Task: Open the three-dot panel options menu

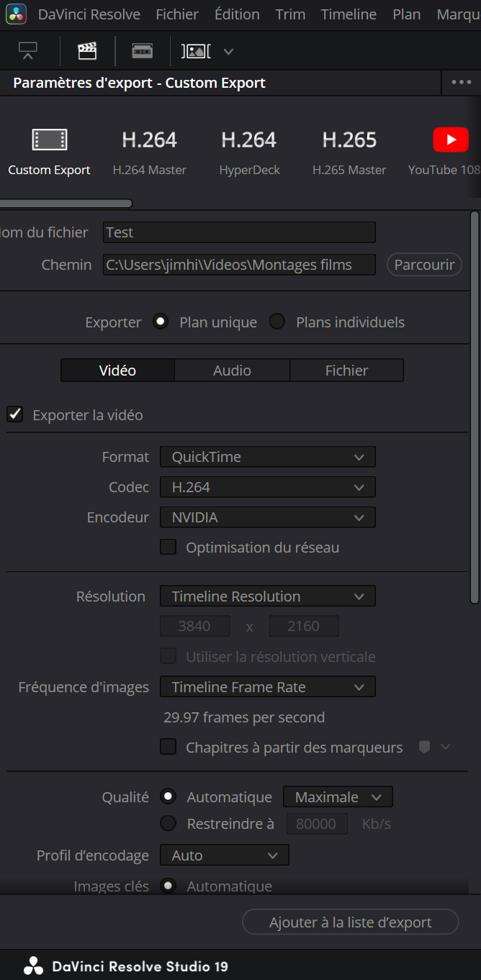Action: point(462,82)
